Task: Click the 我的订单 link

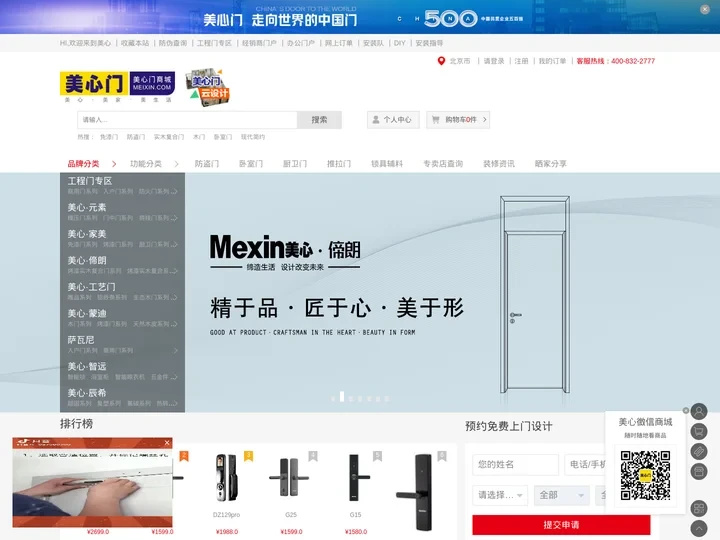Action: [552, 61]
